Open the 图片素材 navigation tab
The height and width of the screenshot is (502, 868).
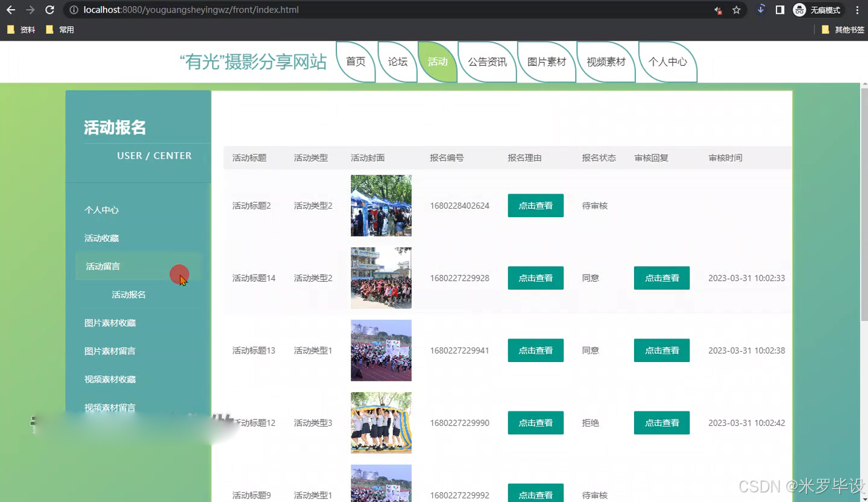point(547,62)
